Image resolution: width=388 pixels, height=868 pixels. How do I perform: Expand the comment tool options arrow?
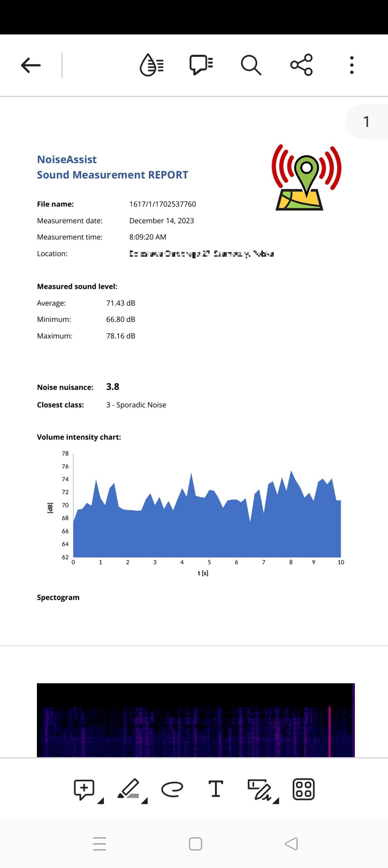(101, 801)
